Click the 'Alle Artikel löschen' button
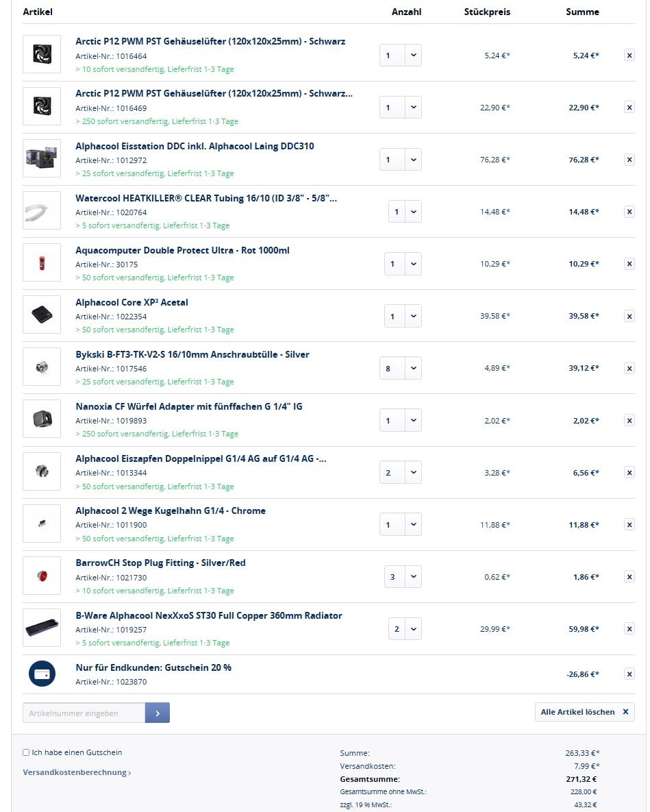650x812 pixels. click(584, 711)
